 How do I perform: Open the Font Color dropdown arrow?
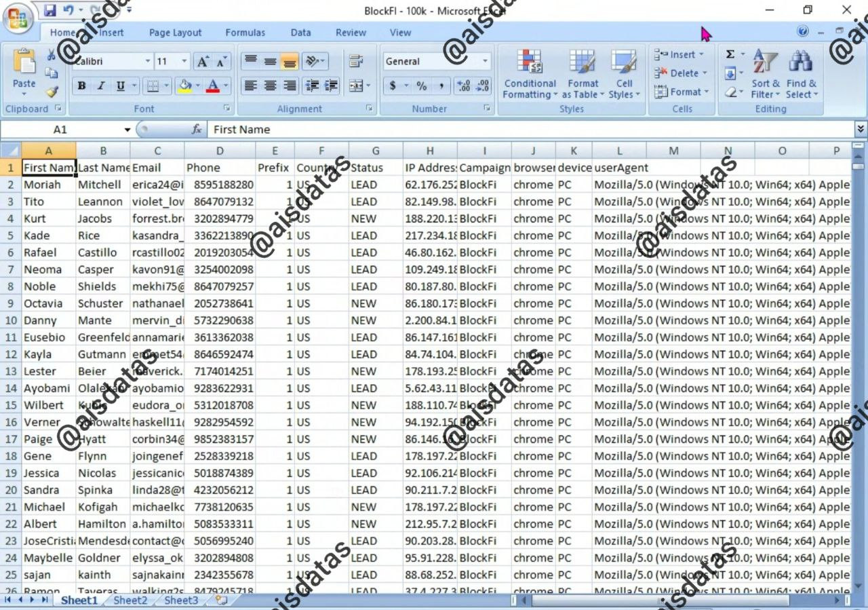(226, 85)
